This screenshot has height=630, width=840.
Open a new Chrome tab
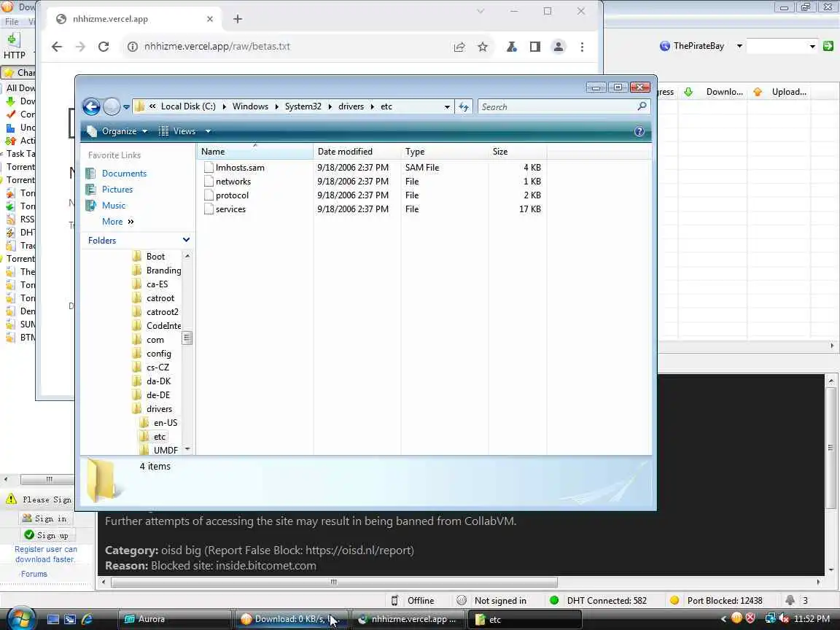238,19
